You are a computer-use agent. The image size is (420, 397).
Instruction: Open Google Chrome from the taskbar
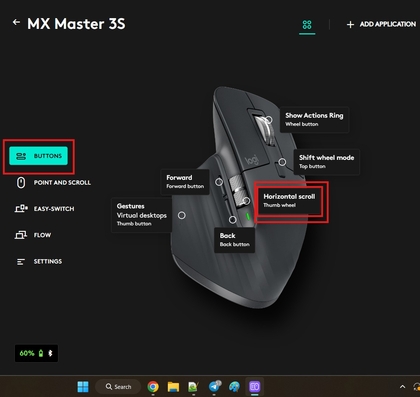153,387
